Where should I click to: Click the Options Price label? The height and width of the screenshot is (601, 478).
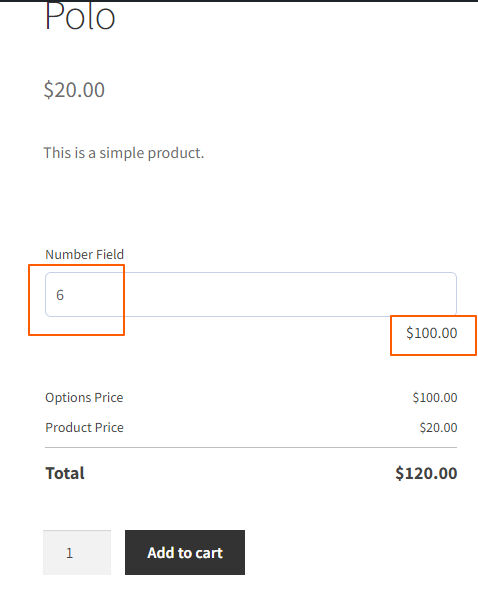point(84,397)
